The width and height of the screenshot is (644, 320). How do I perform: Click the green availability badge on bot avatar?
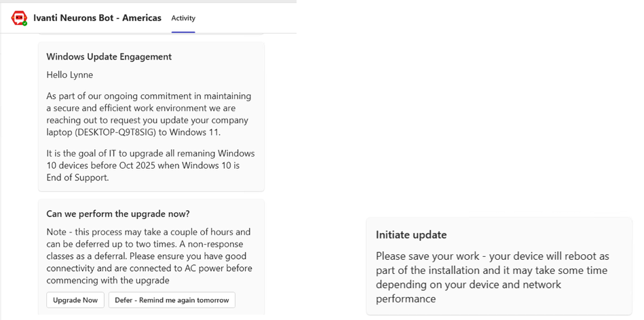[25, 23]
